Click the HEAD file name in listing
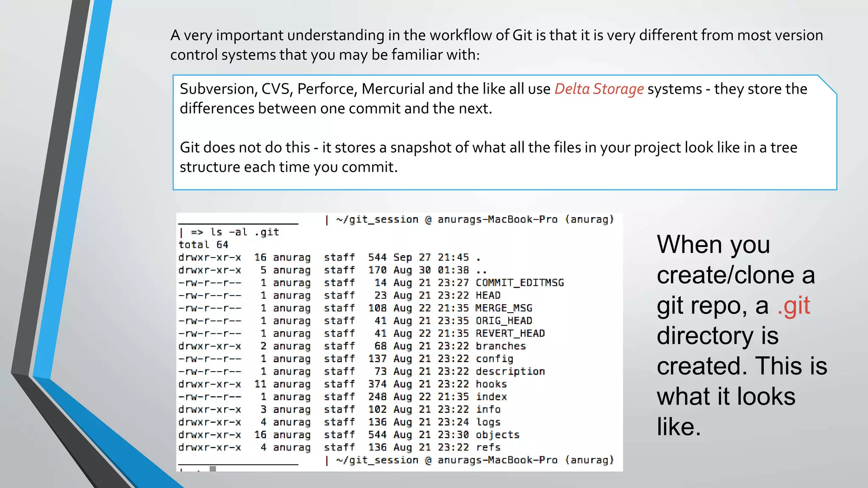Screen dimensions: 868x488 point(488,295)
